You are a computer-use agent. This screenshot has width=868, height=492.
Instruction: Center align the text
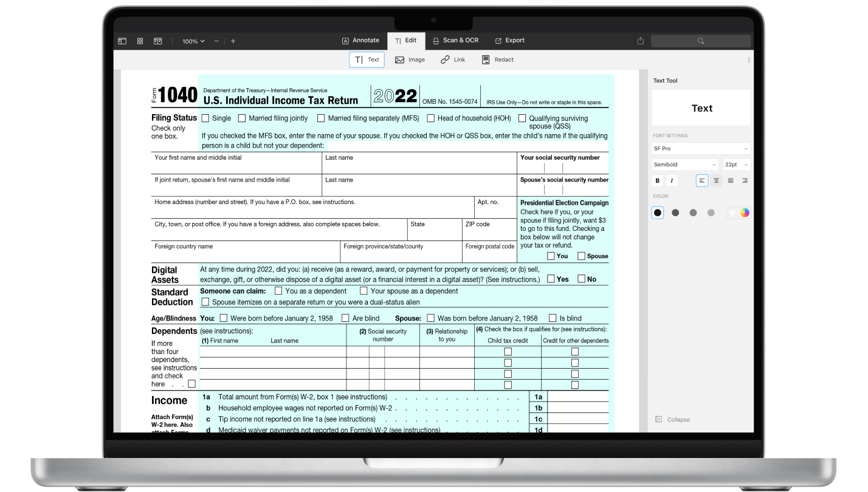point(716,180)
